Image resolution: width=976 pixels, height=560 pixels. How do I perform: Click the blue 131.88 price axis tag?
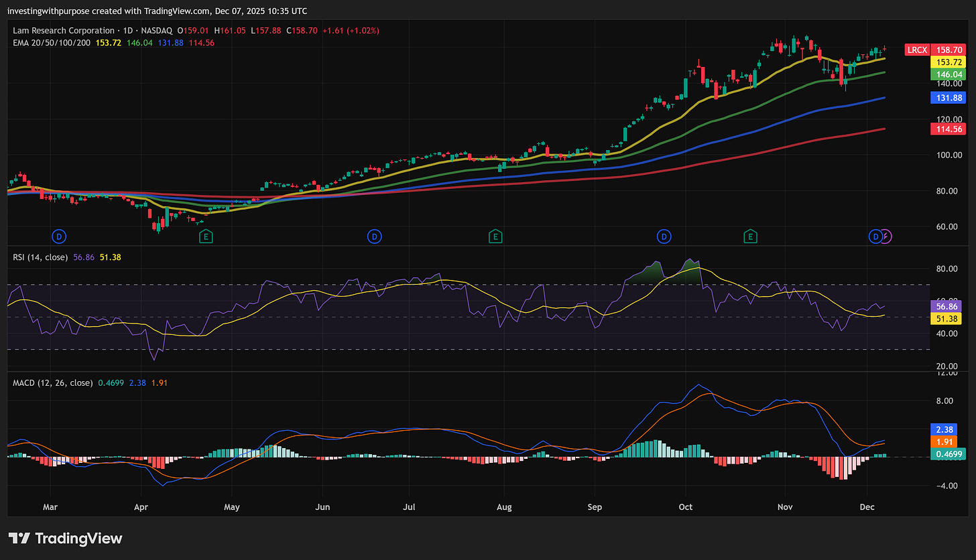coord(949,98)
